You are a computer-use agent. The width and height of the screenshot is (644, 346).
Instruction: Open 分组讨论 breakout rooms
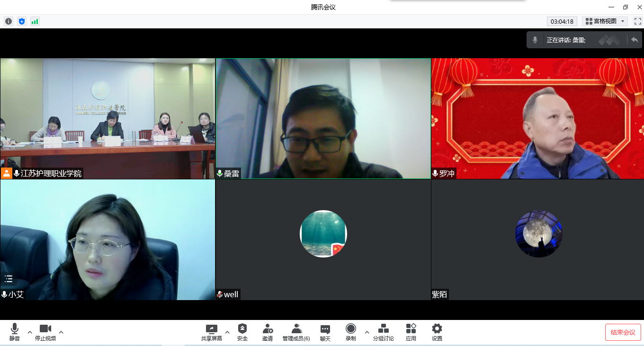point(383,332)
